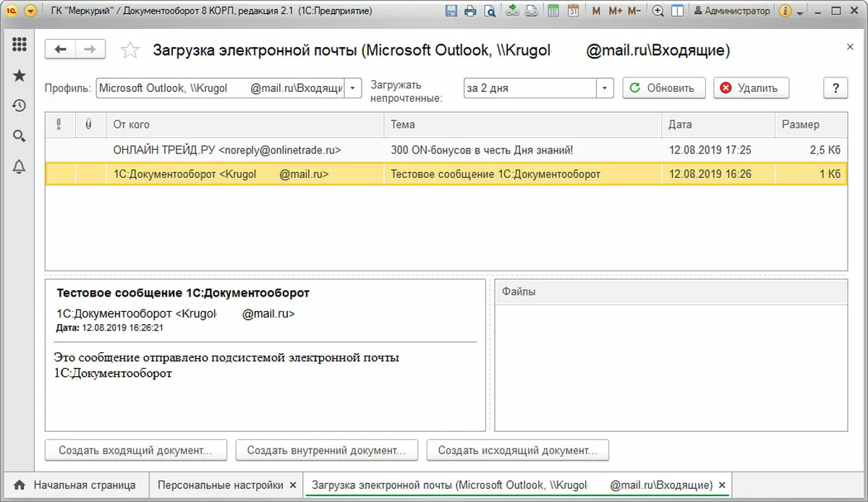Click the Профиль input field
The height and width of the screenshot is (502, 868).
tap(220, 88)
